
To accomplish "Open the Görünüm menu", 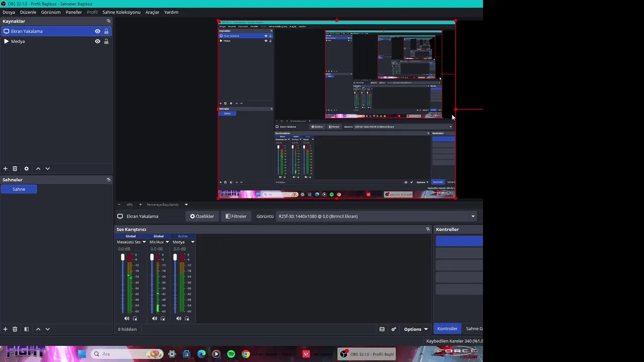I will 51,12.
